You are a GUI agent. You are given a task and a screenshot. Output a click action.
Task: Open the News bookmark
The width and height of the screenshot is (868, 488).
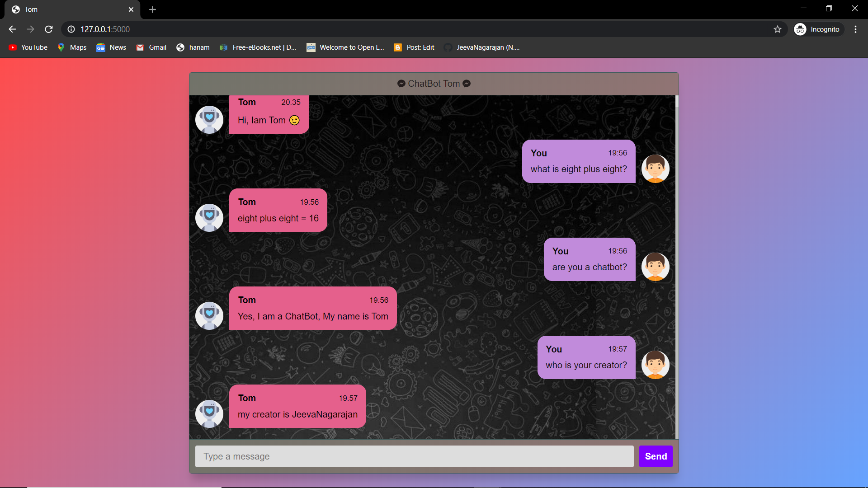[111, 47]
